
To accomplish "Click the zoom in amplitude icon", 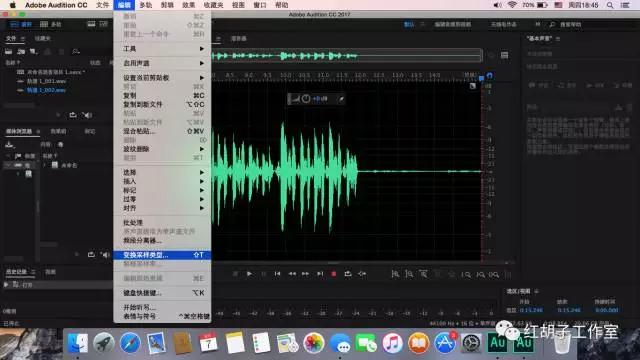I will point(395,274).
